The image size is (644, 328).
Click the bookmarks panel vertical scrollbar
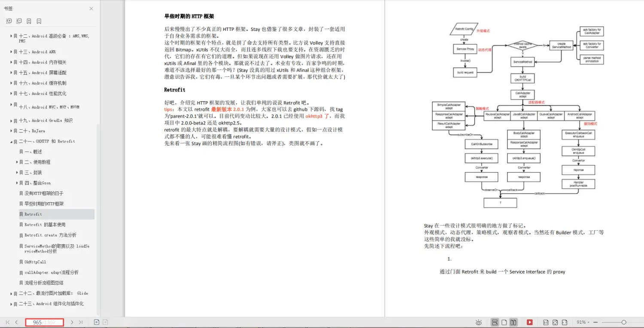(x=98, y=219)
